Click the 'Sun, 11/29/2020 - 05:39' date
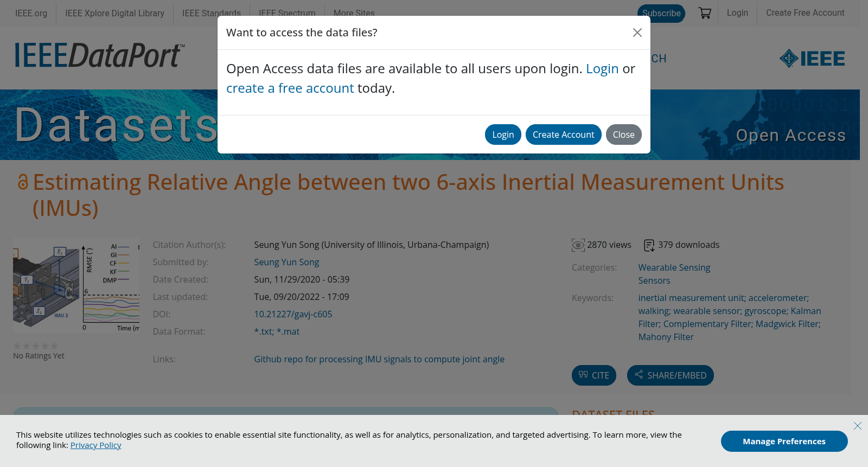868x467 pixels. [302, 279]
